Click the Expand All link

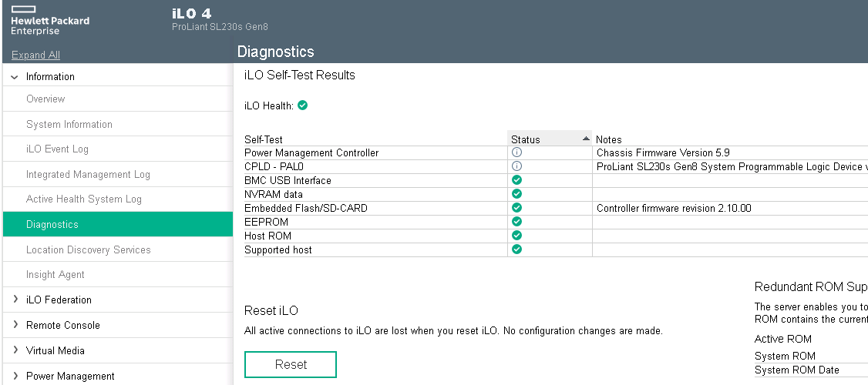click(x=35, y=55)
